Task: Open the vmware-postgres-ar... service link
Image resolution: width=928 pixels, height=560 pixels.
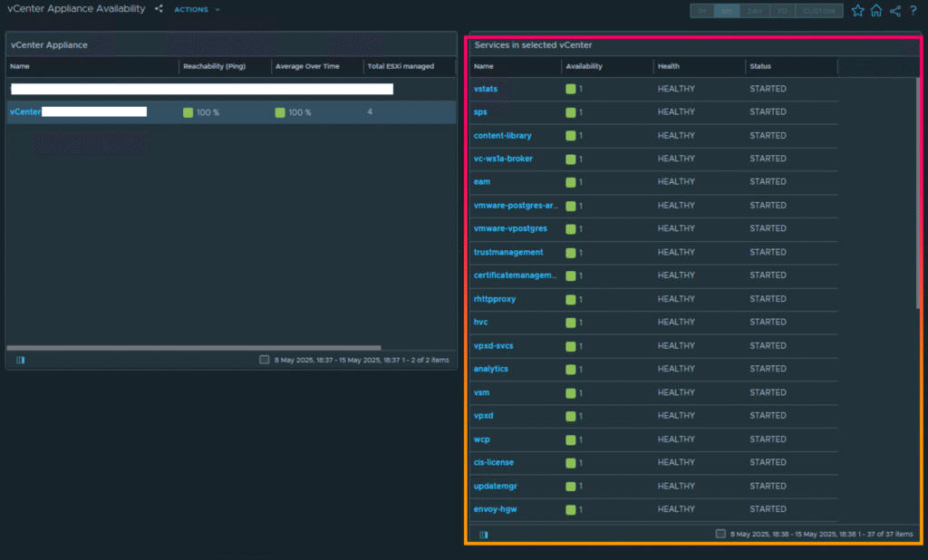Action: pyautogui.click(x=516, y=206)
